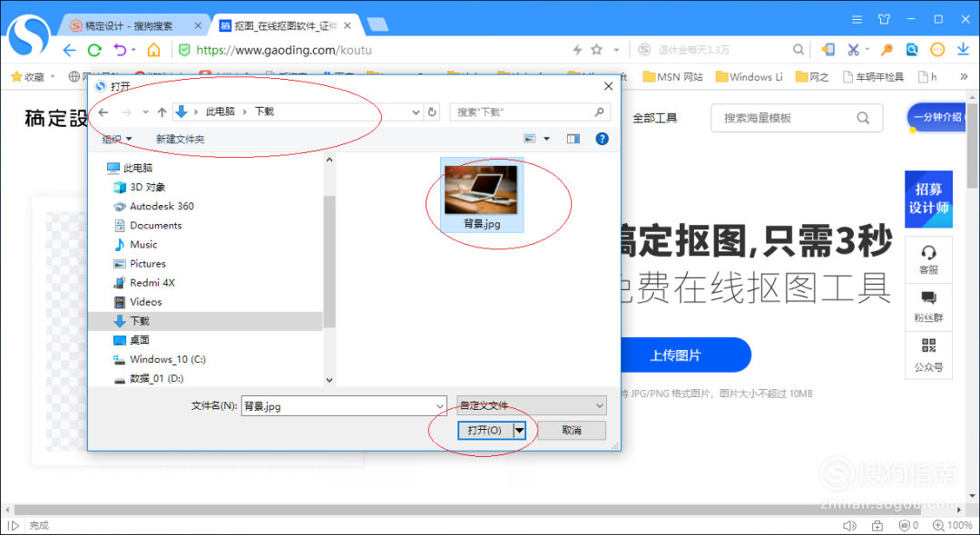Click the 打开(O) button
The height and width of the screenshot is (535, 980).
click(x=485, y=430)
